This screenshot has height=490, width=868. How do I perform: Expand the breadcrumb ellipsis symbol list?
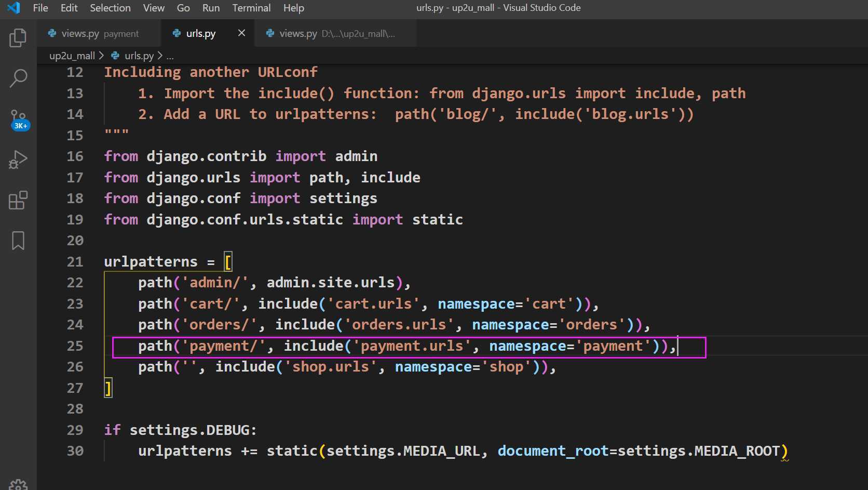tap(170, 56)
